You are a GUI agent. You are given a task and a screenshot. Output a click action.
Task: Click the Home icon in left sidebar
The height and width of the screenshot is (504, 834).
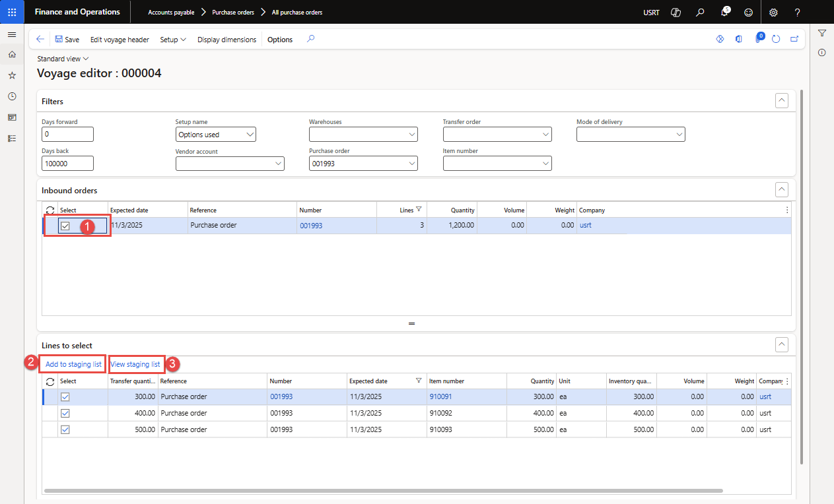point(12,54)
